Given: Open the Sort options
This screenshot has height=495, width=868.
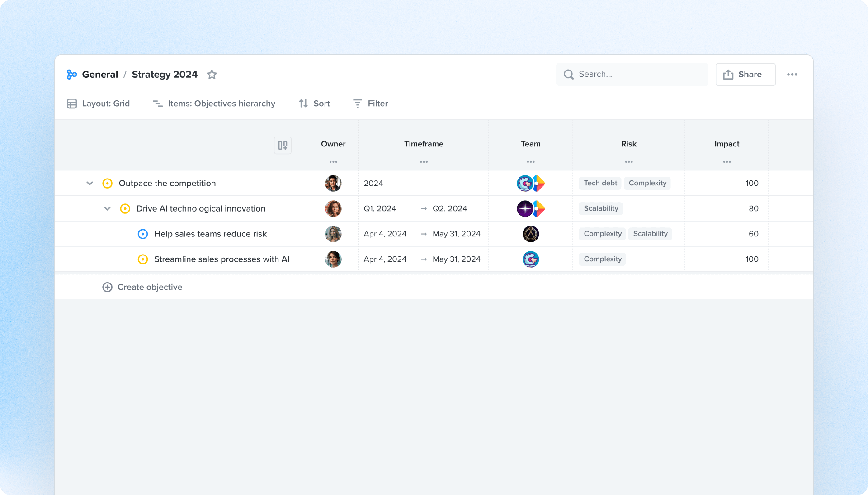Looking at the screenshot, I should [x=314, y=104].
